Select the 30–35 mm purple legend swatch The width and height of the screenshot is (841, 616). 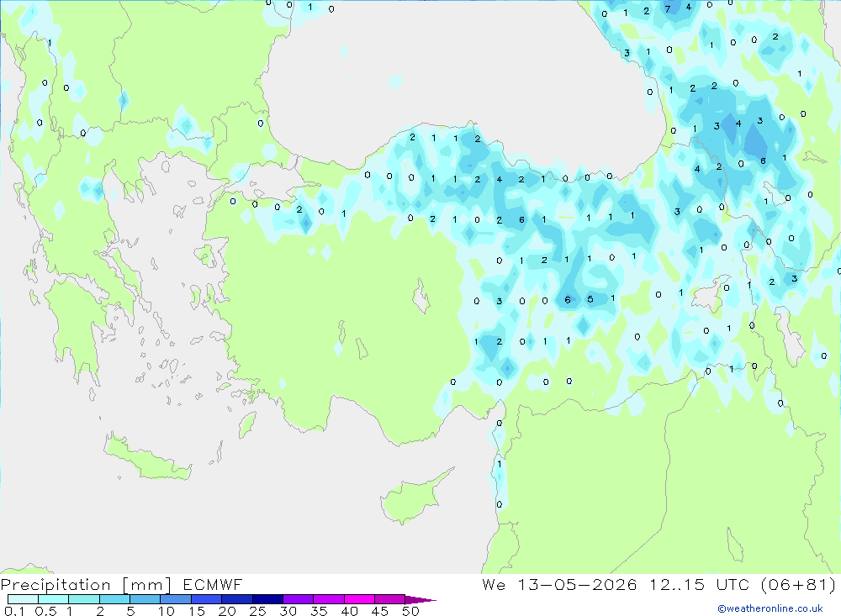point(298,599)
